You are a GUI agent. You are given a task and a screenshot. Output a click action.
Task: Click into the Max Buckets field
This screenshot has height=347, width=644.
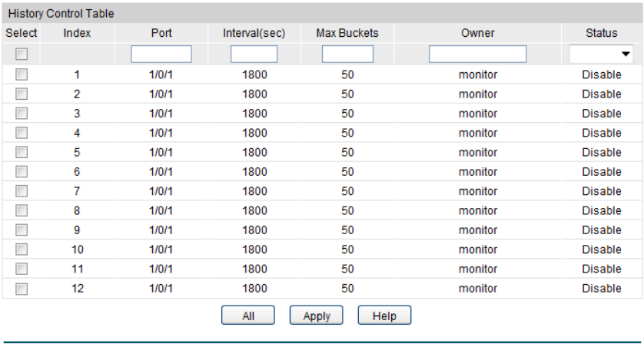coord(347,55)
